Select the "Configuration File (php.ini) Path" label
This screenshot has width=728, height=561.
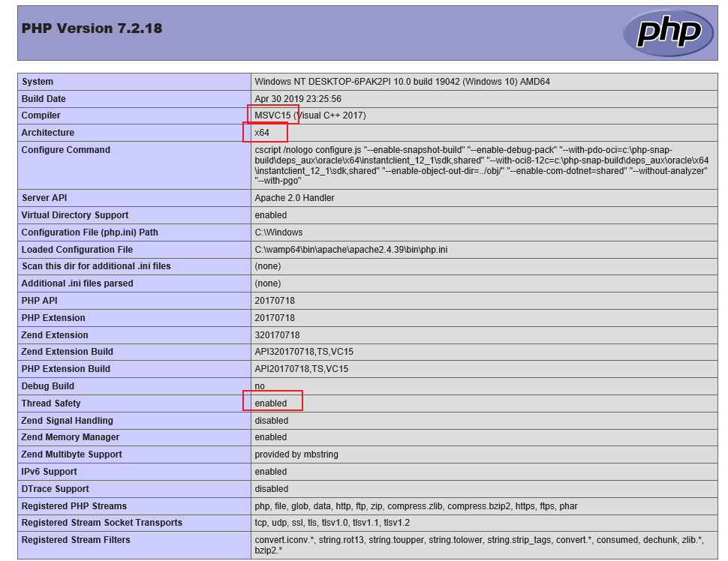[89, 232]
